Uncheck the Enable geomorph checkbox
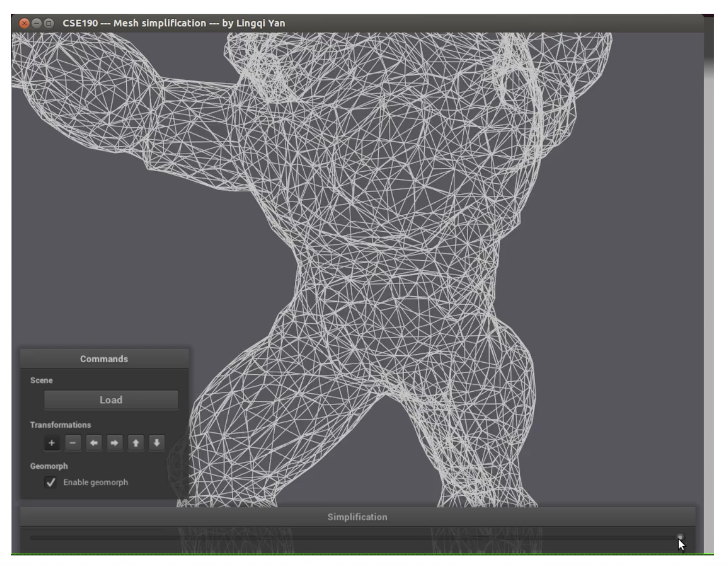The image size is (728, 566). coord(51,482)
